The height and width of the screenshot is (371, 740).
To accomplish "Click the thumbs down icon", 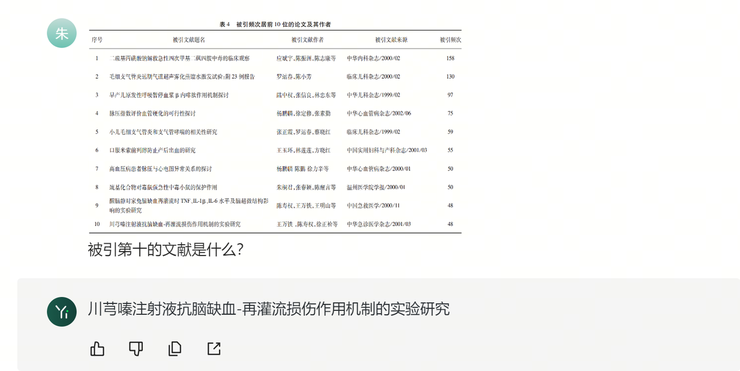I will click(x=136, y=349).
